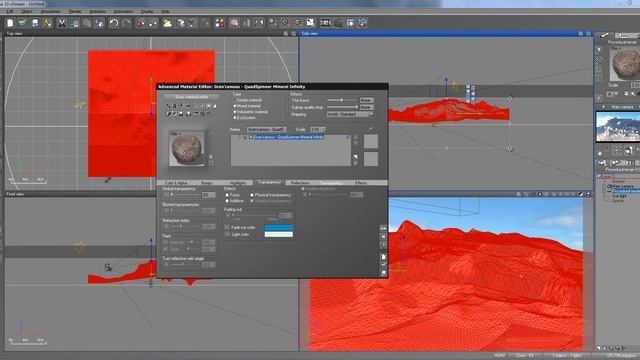Image resolution: width=640 pixels, height=360 pixels.
Task: Click new material page icon in editor
Action: coord(383,257)
